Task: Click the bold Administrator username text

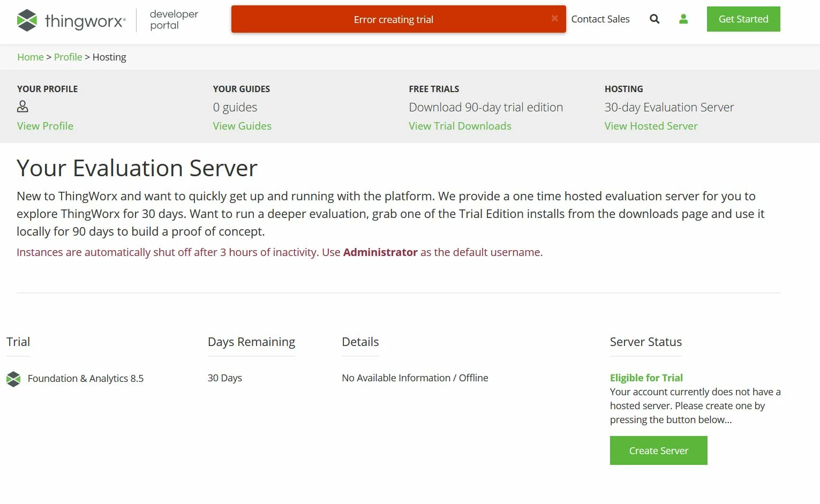Action: [380, 252]
